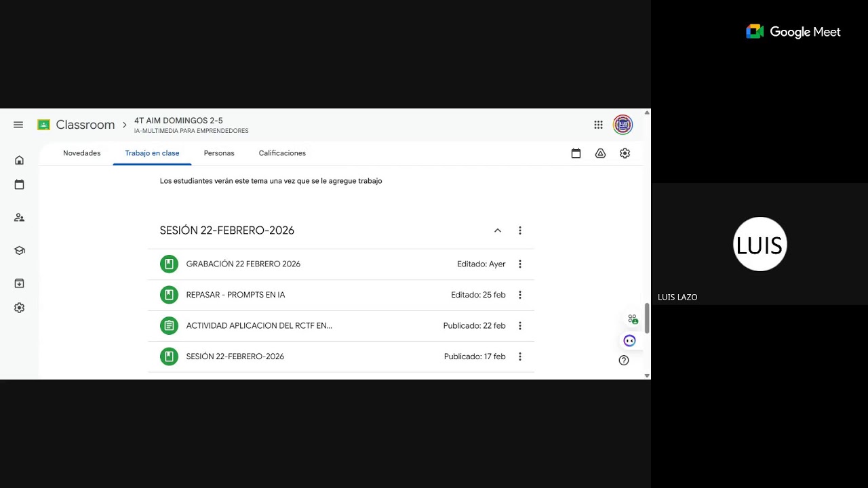This screenshot has width=868, height=488.
Task: Open the graduation cap enrolled icon
Action: coord(19,251)
